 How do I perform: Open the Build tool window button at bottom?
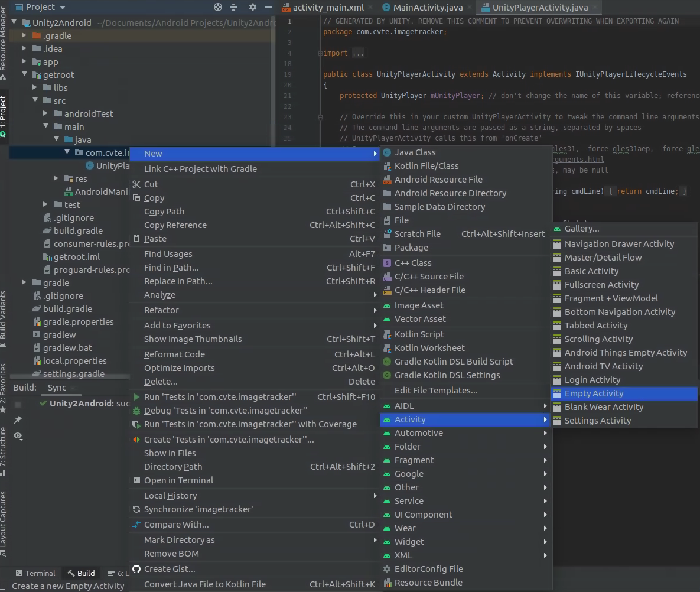(82, 573)
